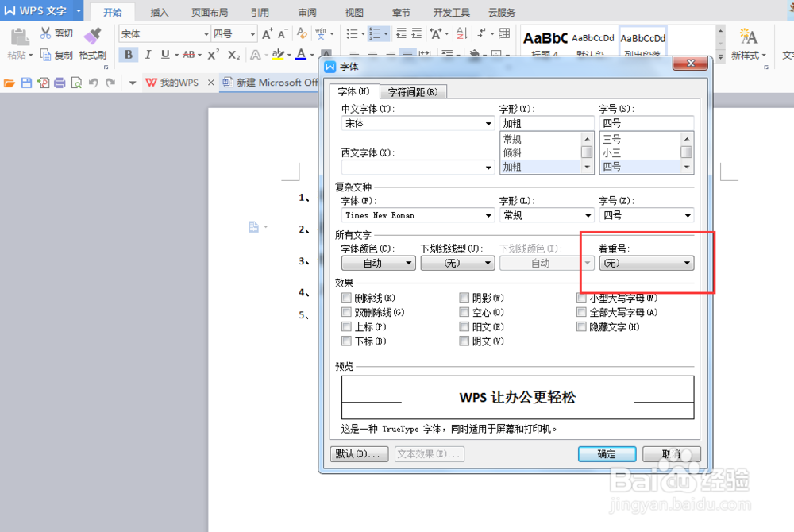Click the font color A icon
Viewport: 794px width, 532px height.
coord(301,54)
